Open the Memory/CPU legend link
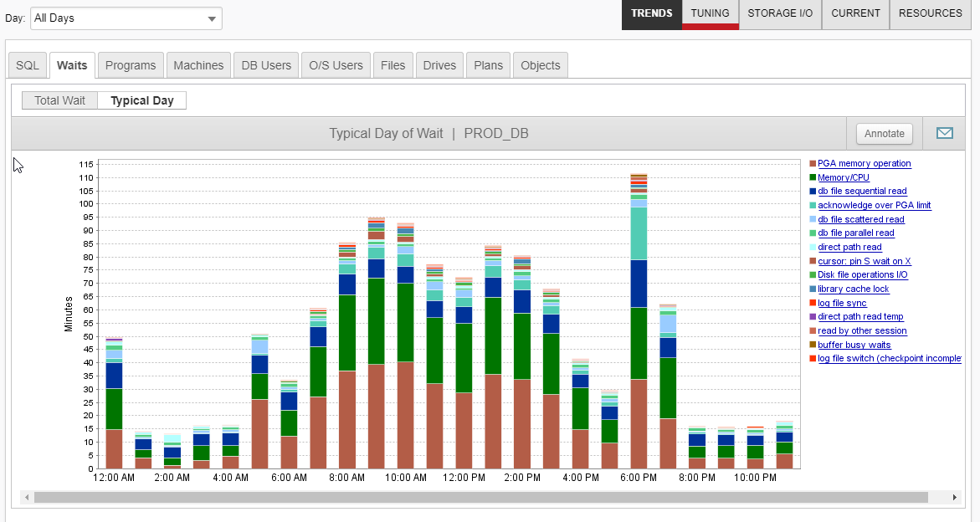The width and height of the screenshot is (980, 522). coord(844,177)
